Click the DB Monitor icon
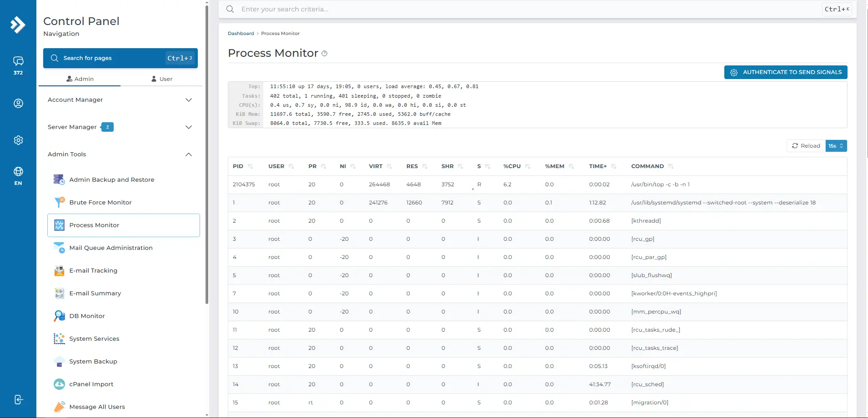 [59, 316]
